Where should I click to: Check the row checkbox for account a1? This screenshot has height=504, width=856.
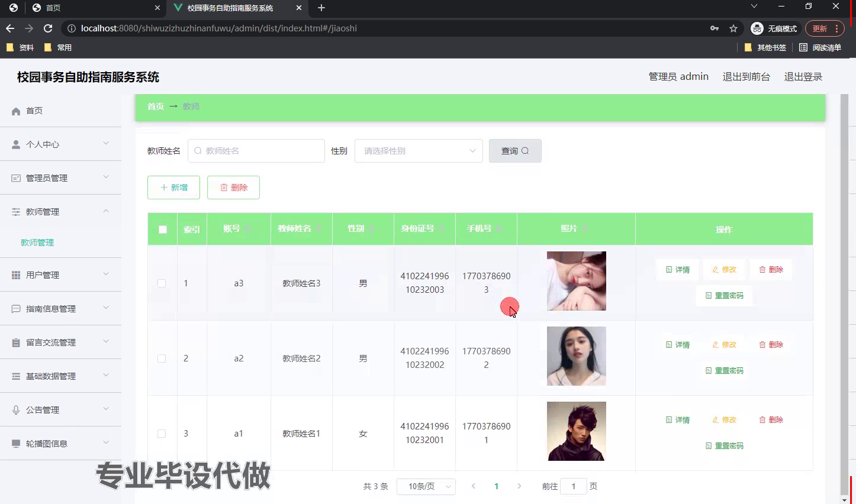click(x=162, y=434)
